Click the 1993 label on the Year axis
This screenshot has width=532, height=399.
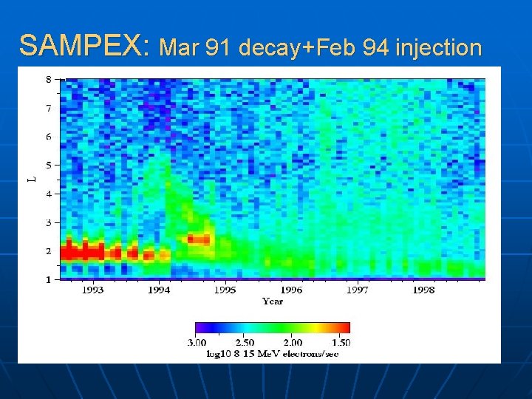pos(92,290)
